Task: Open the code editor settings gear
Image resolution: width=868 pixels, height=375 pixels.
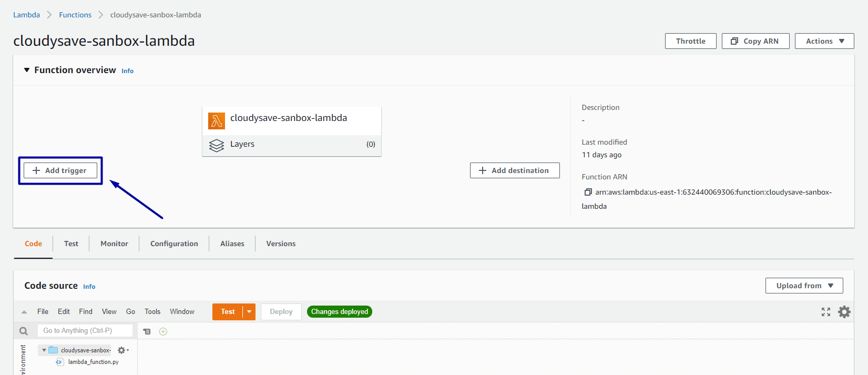Action: click(844, 312)
